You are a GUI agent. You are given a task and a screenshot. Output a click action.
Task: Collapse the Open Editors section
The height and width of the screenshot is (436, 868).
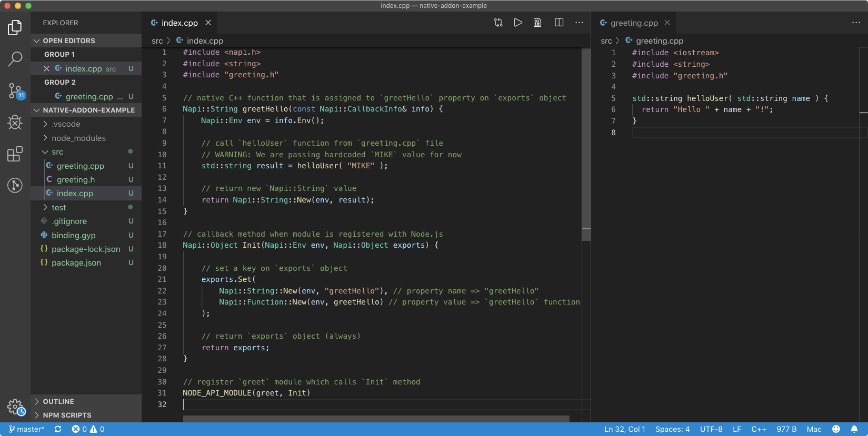tap(86, 40)
